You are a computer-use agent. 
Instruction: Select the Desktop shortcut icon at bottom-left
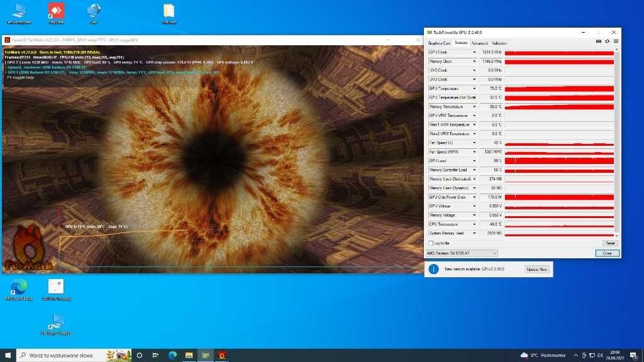point(56,325)
